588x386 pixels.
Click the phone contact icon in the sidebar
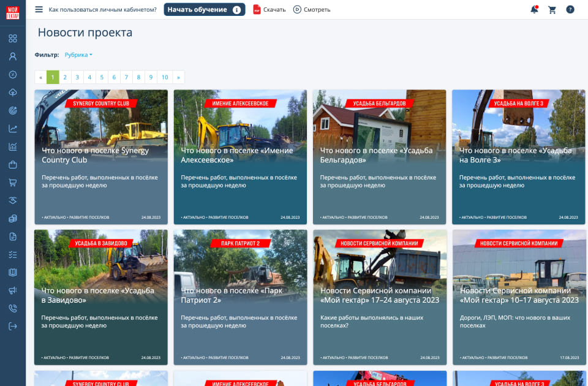13,308
